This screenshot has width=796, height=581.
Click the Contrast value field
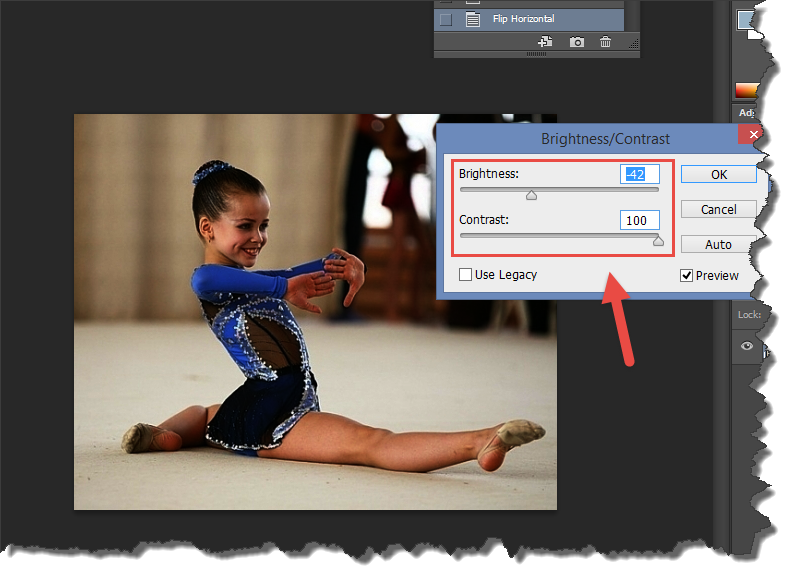point(640,220)
